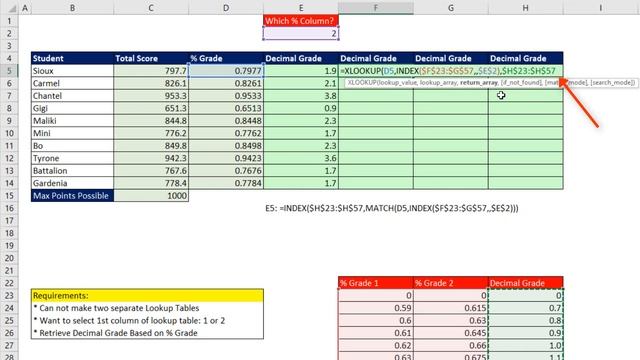Screen dimensions: 640x360
Task: Click the decimal grade 3.8
Action: (301, 96)
